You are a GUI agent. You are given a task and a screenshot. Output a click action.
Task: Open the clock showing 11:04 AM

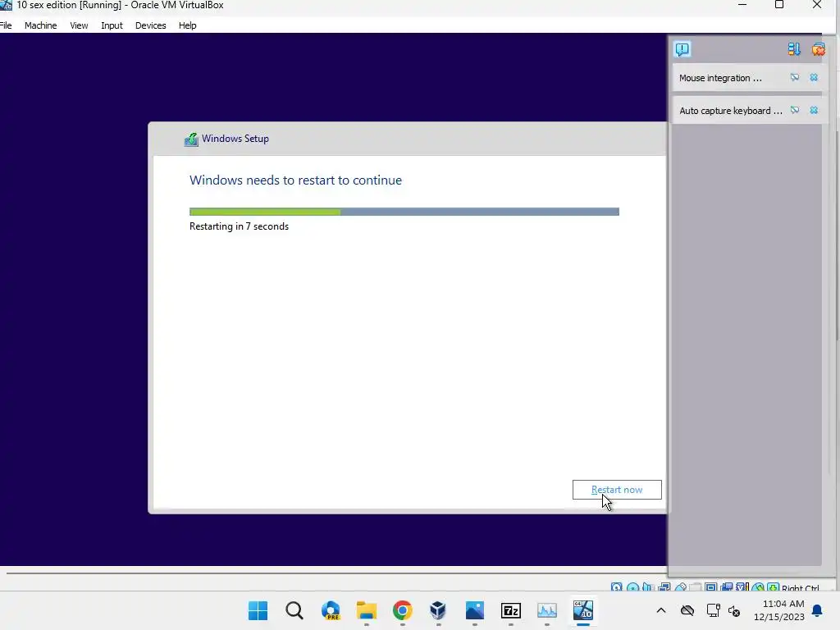pyautogui.click(x=779, y=610)
